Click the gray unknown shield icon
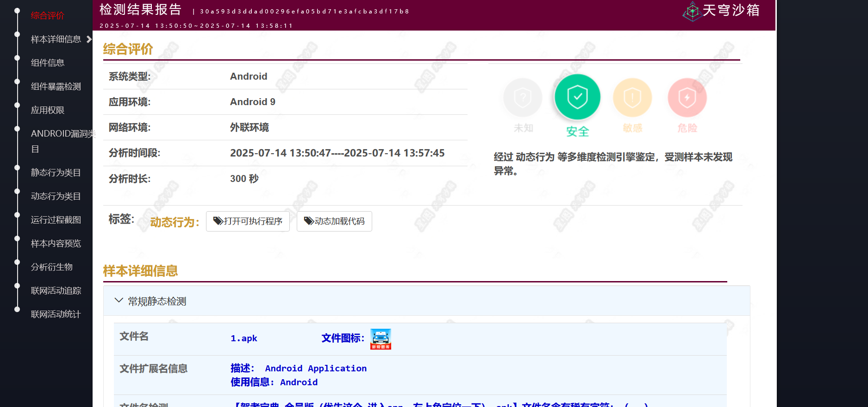 pos(523,98)
